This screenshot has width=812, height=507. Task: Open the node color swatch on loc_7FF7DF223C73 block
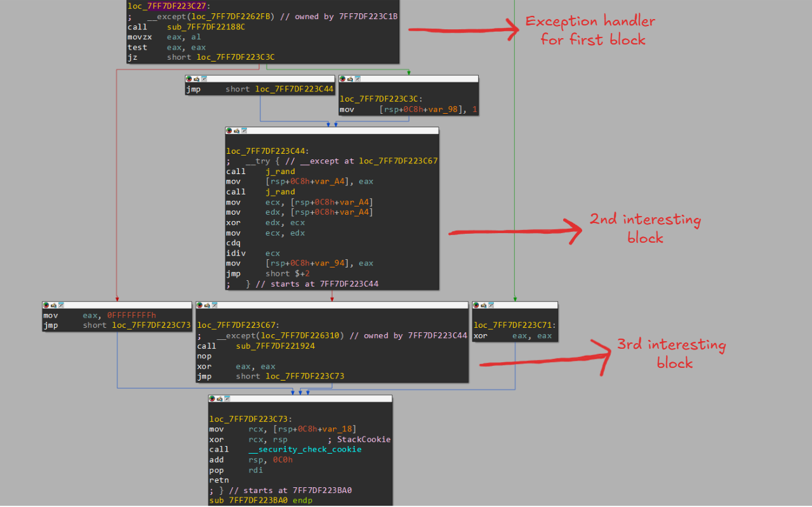pos(212,398)
